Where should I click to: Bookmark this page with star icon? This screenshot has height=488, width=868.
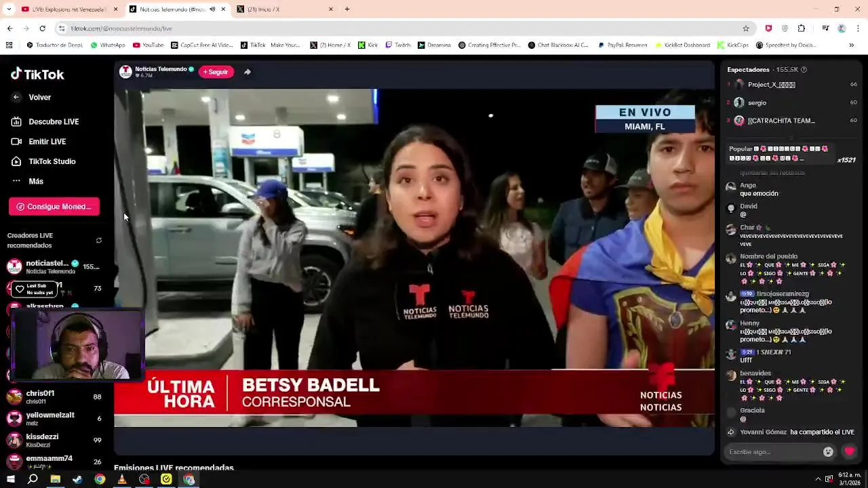click(746, 28)
